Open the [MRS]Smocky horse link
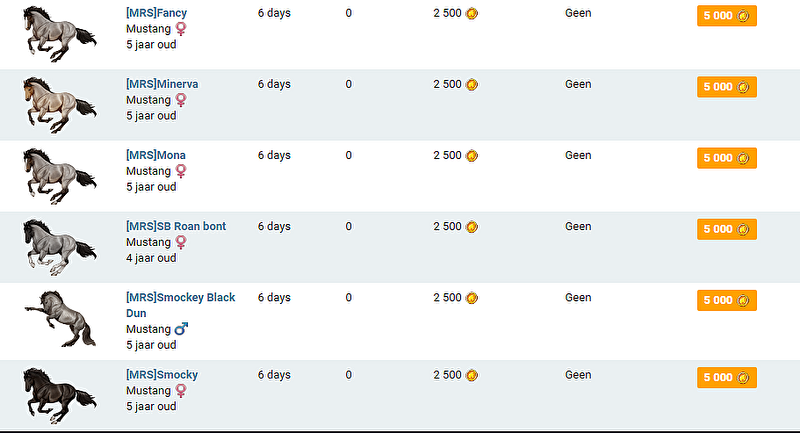Screen dimensions: 800x433 click(x=161, y=375)
